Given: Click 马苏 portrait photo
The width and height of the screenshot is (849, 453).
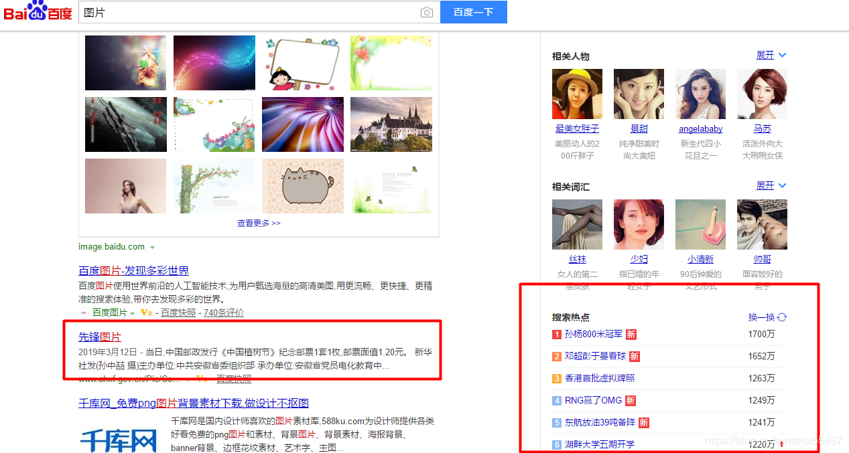Looking at the screenshot, I should (762, 94).
